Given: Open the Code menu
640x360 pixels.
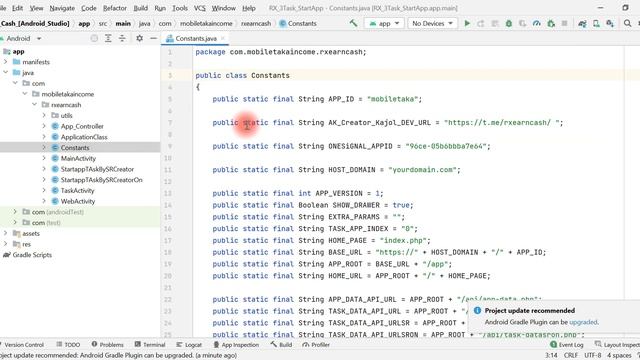Looking at the screenshot, I should point(89,8).
